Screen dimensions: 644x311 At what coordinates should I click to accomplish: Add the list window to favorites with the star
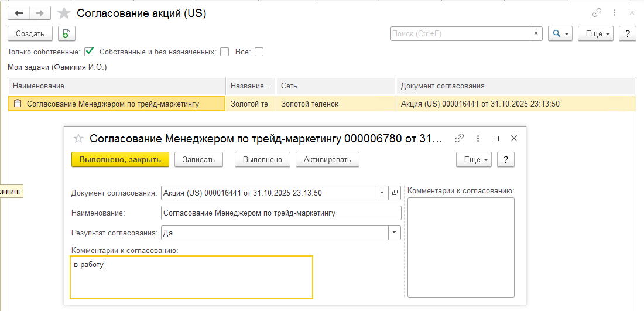pos(64,13)
